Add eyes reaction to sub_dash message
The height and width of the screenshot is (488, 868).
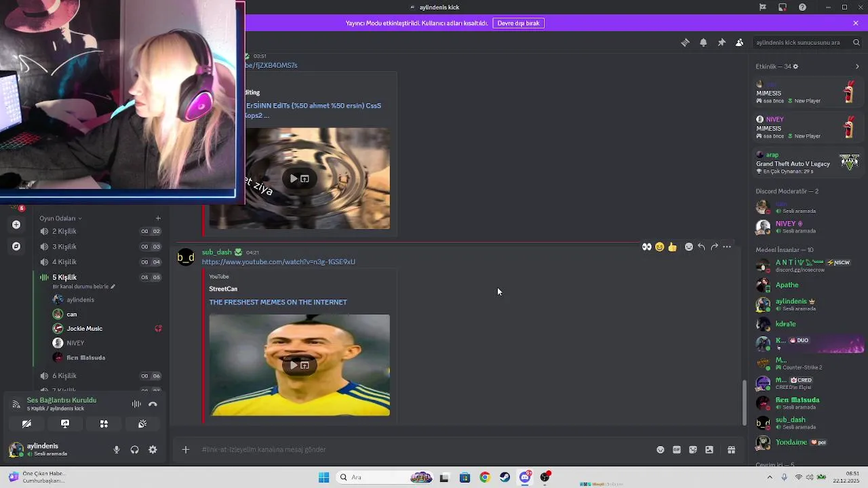(x=647, y=247)
